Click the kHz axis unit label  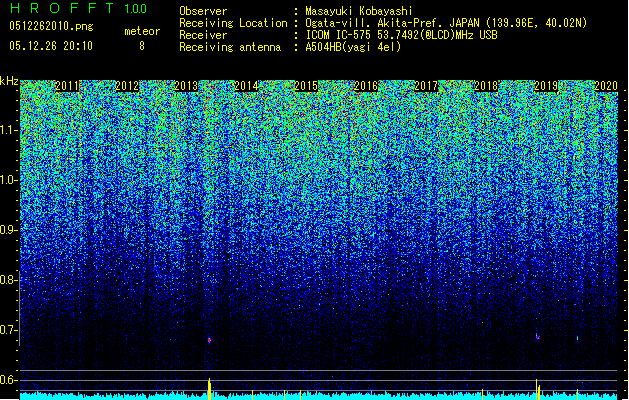(x=9, y=81)
